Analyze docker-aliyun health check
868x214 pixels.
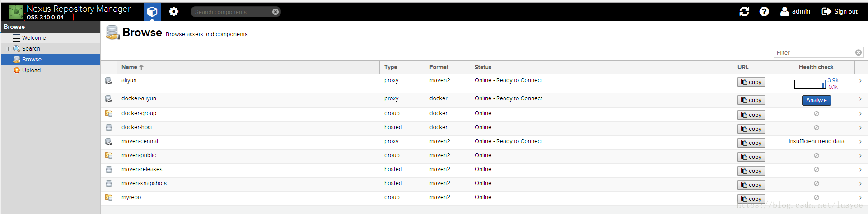pyautogui.click(x=816, y=100)
